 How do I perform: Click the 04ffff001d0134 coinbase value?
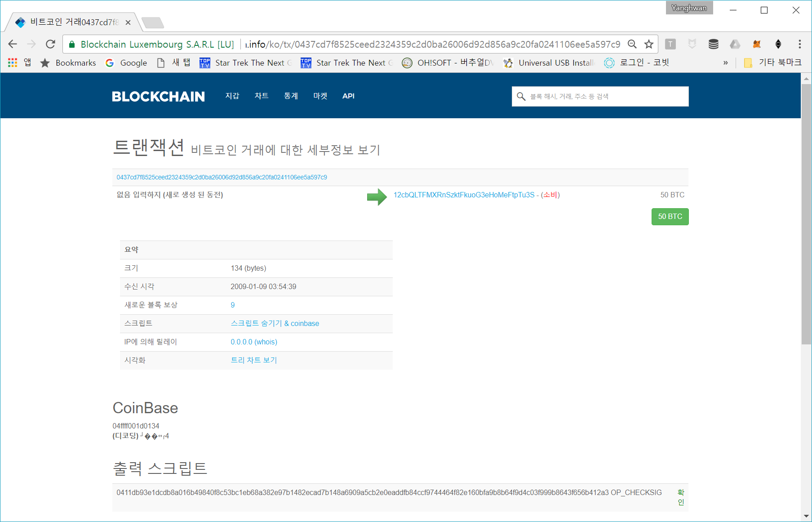[136, 426]
